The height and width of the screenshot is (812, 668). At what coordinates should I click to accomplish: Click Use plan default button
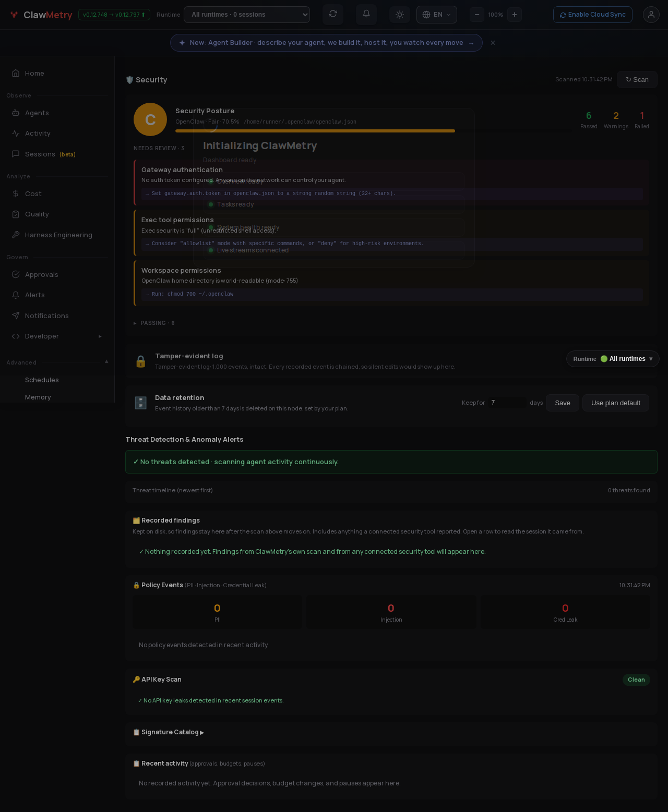(x=616, y=403)
